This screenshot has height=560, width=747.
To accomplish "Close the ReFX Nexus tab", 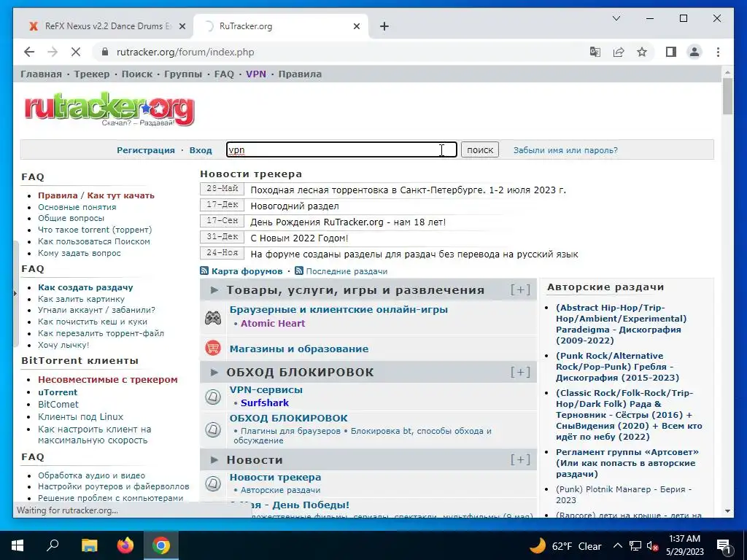I will pos(182,26).
